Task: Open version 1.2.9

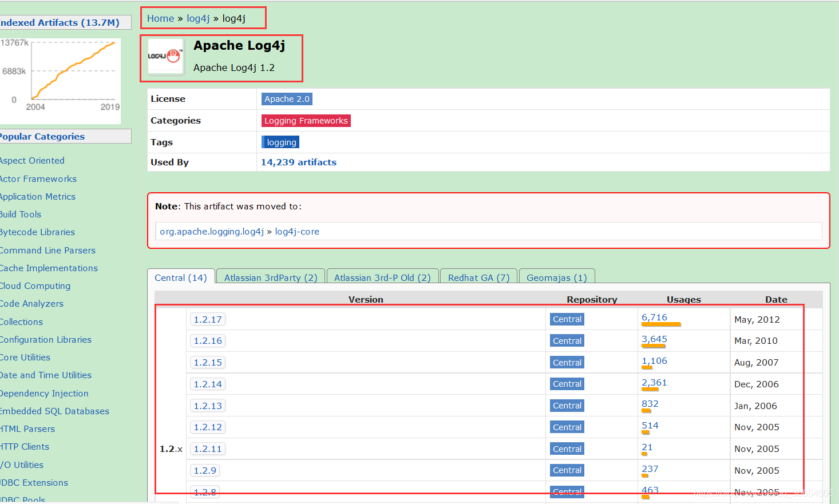Action: tap(205, 471)
